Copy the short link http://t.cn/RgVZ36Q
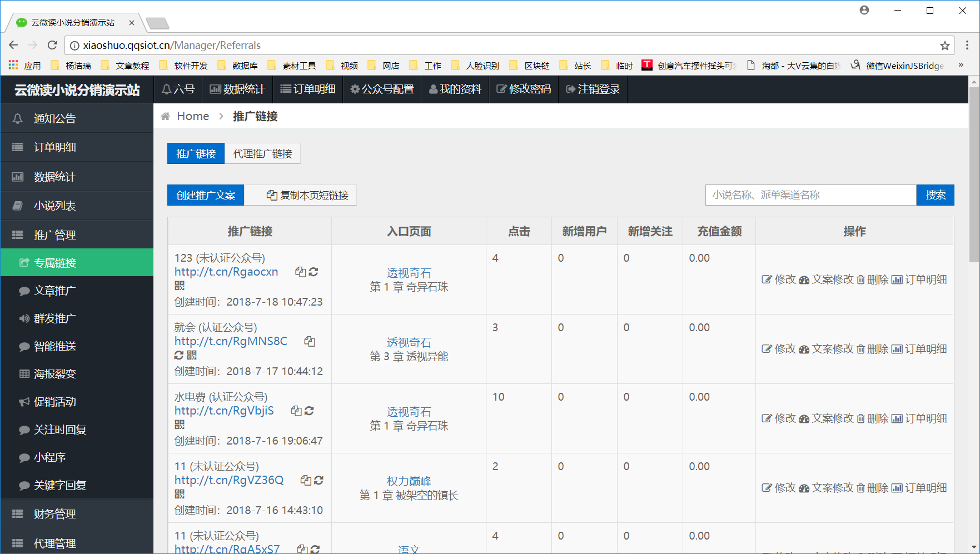 pos(306,480)
